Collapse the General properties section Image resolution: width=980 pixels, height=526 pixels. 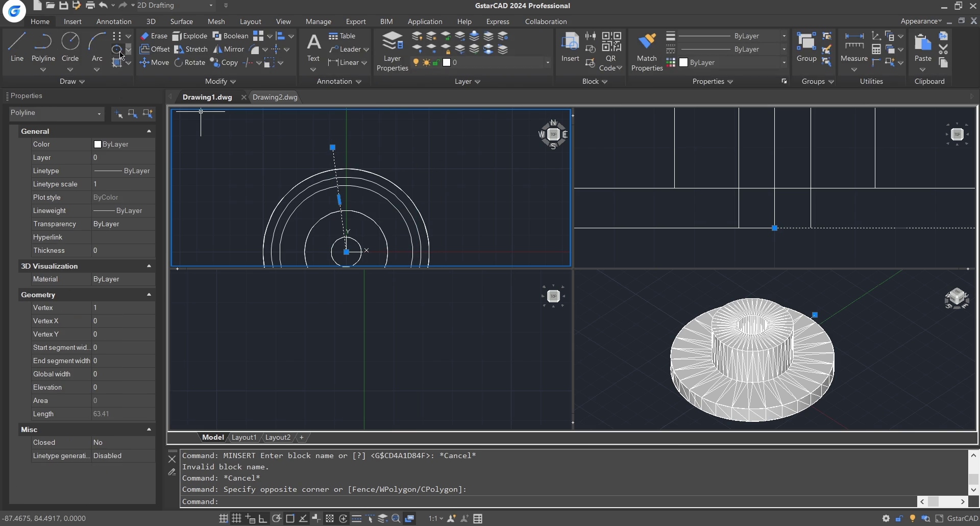149,131
